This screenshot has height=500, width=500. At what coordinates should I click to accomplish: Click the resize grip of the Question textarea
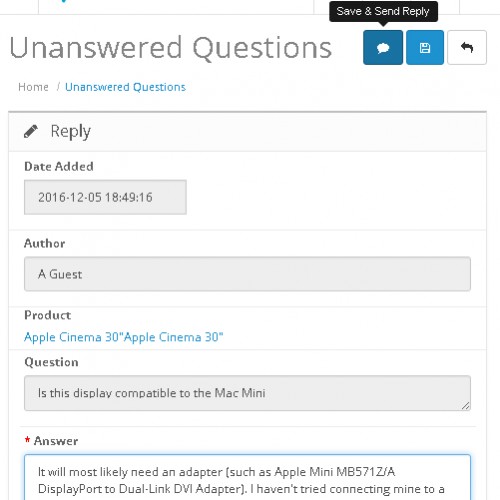pos(466,406)
